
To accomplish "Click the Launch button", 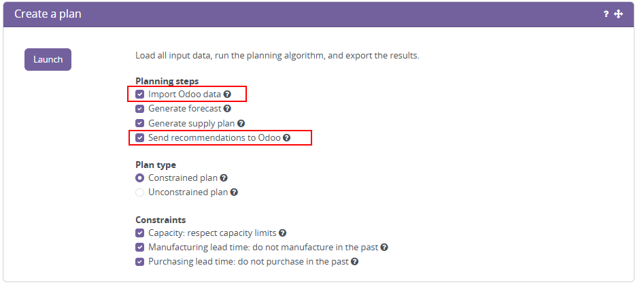I will [48, 59].
